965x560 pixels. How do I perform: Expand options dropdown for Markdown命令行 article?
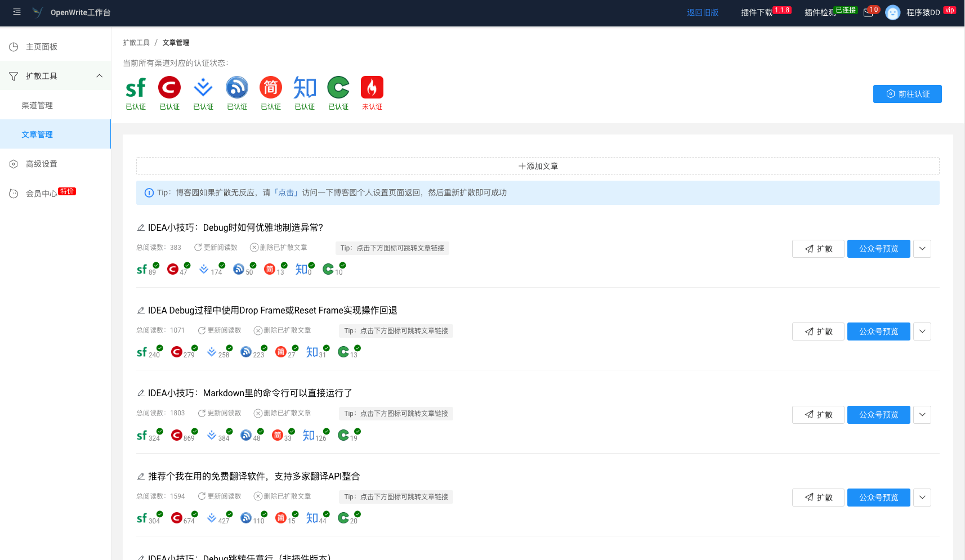click(x=922, y=415)
